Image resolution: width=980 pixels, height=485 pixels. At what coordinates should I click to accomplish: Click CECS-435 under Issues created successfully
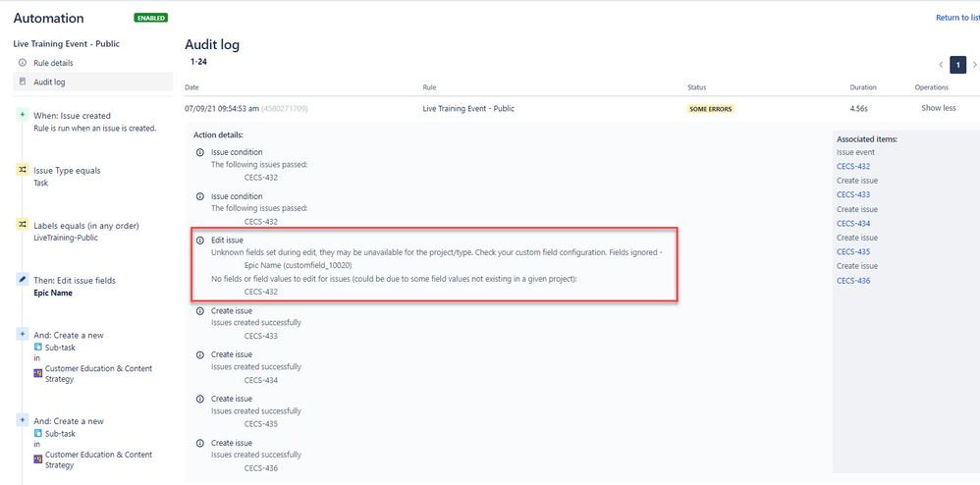(x=260, y=424)
